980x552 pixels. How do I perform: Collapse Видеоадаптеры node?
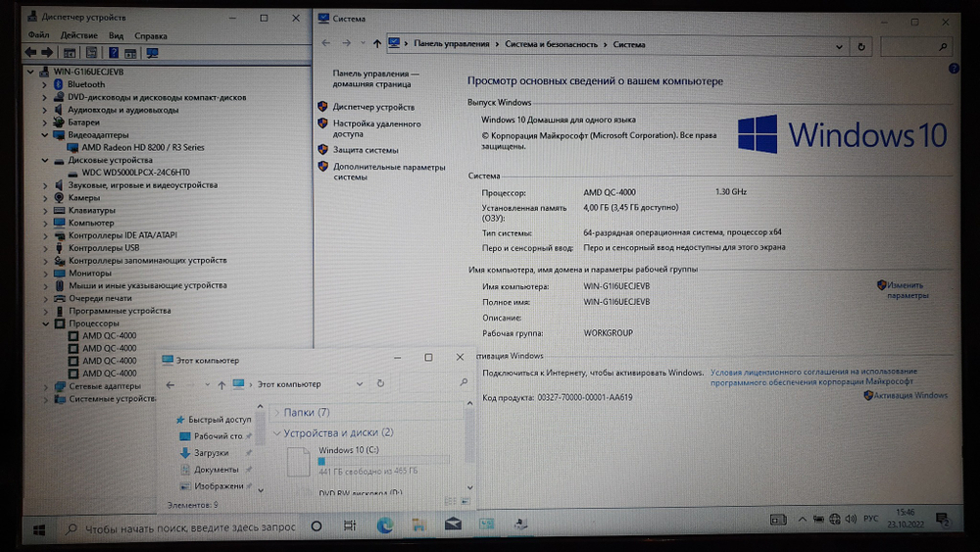pos(44,135)
